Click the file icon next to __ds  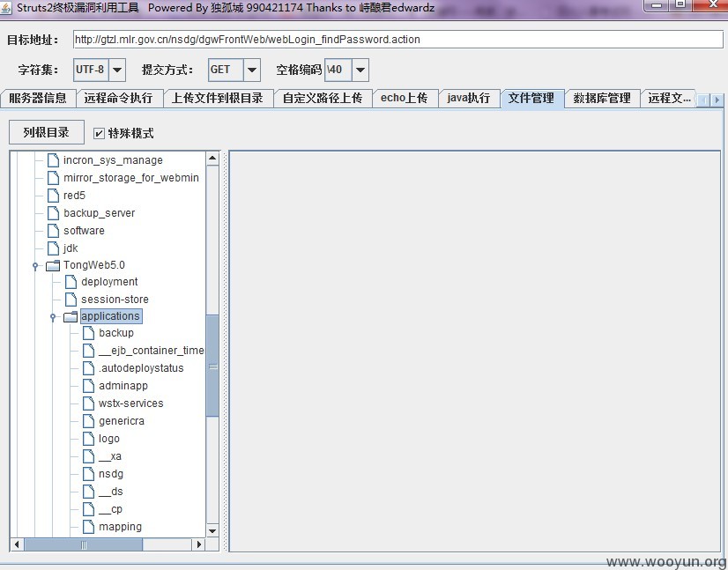(x=89, y=492)
